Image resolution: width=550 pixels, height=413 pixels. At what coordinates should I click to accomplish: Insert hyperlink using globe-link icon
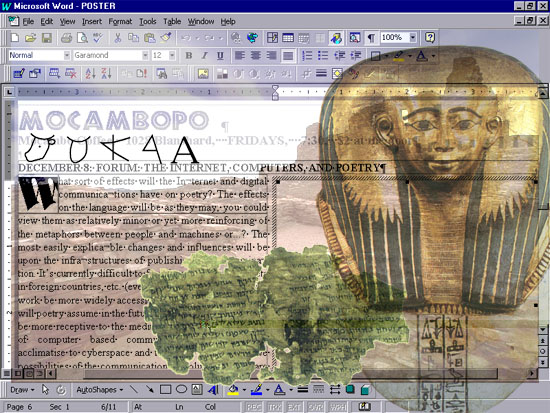point(236,38)
